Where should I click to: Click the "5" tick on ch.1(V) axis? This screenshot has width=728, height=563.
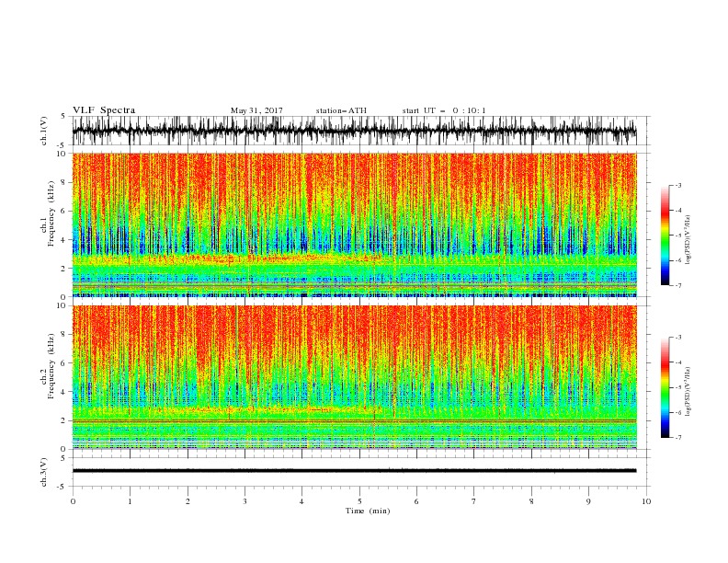click(x=63, y=116)
